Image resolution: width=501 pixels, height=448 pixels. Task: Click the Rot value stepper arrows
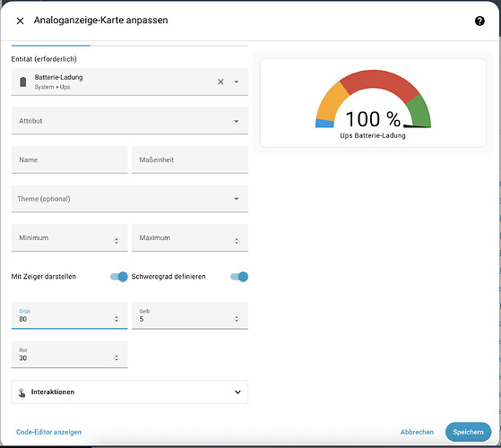click(117, 358)
